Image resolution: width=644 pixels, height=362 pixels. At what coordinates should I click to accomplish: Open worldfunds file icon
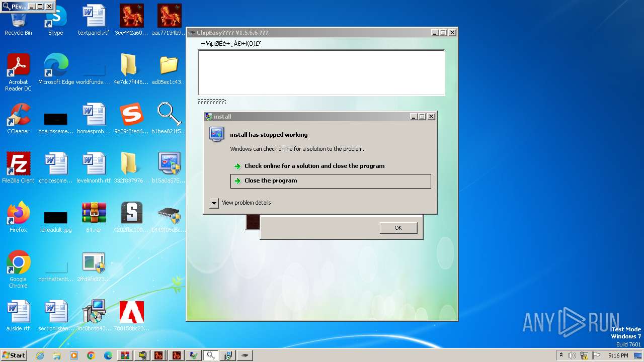(94, 74)
